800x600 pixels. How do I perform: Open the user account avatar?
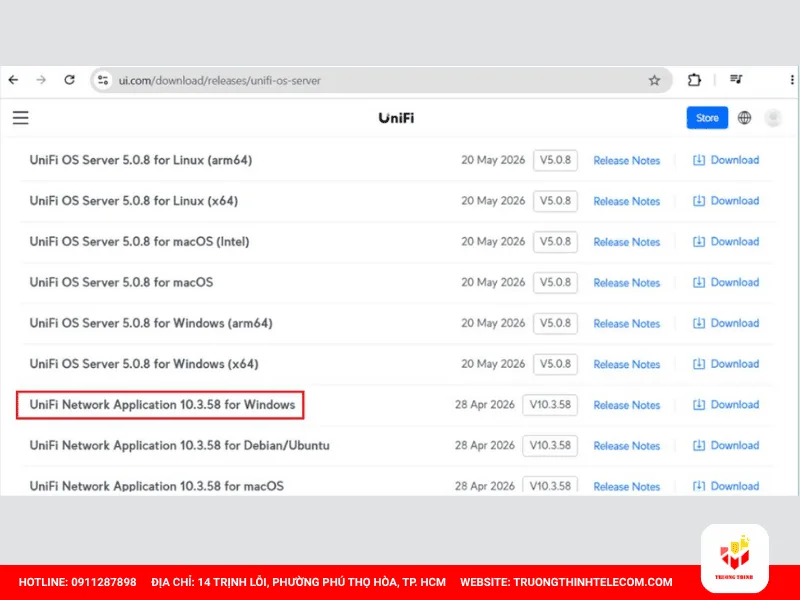tap(773, 118)
